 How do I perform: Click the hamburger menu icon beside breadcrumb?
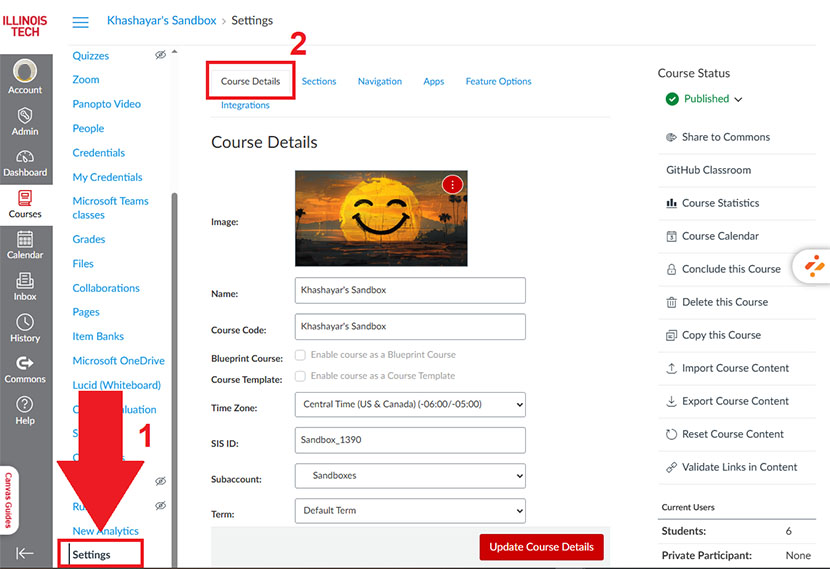click(x=81, y=21)
